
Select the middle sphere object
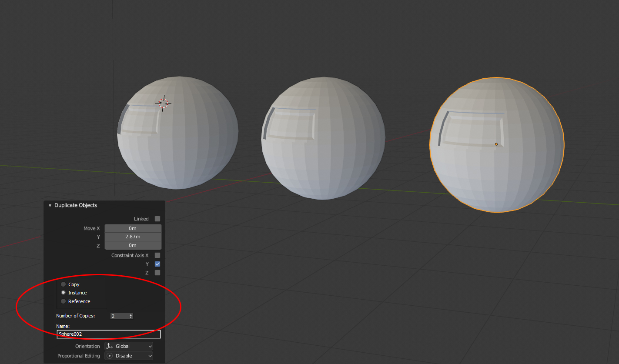coord(323,138)
